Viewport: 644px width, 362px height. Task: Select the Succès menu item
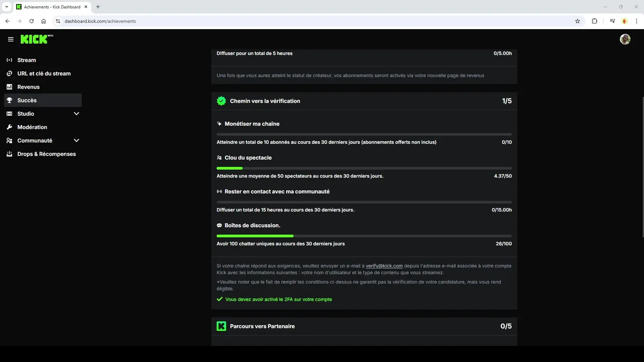click(43, 100)
